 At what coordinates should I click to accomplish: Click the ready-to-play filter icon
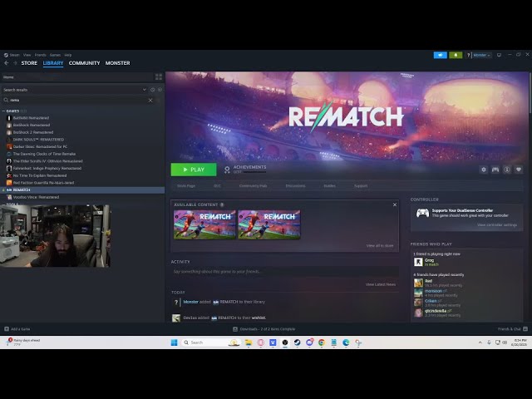pyautogui.click(x=160, y=90)
